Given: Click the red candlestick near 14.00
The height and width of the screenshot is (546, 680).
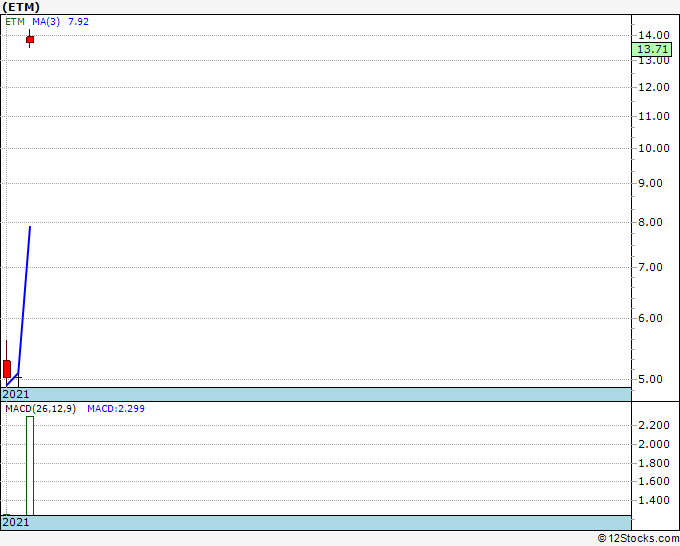Looking at the screenshot, I should [x=29, y=39].
